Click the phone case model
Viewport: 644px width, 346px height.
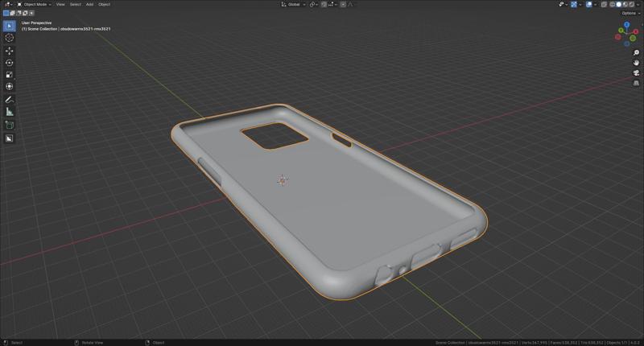pyautogui.click(x=328, y=201)
